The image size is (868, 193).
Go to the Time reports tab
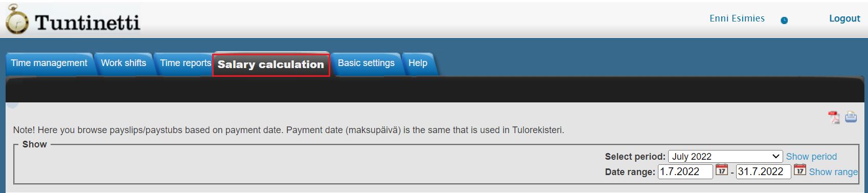[x=185, y=63]
